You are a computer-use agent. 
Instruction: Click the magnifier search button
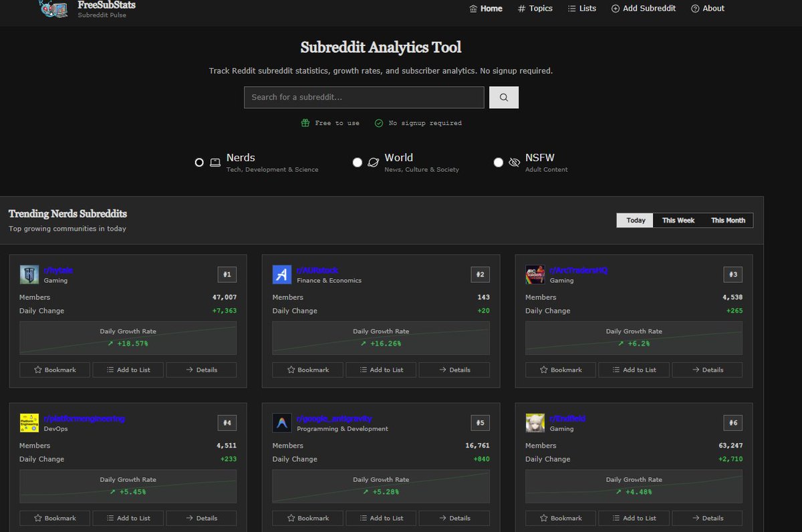[504, 98]
